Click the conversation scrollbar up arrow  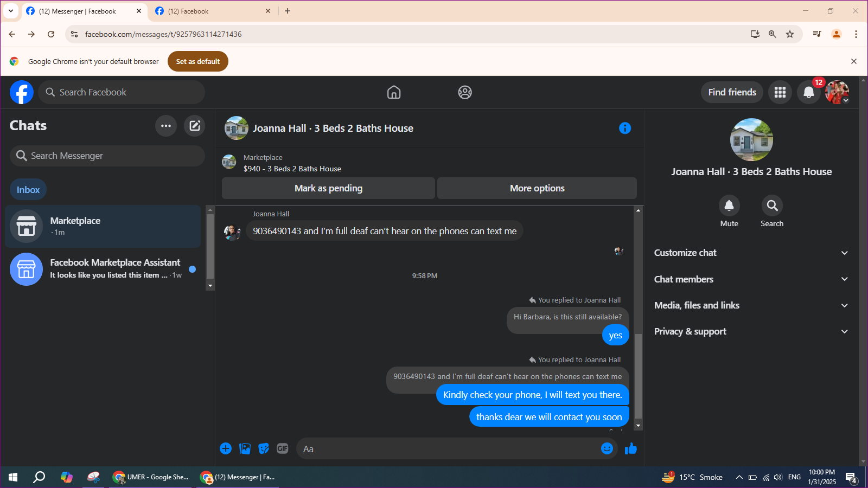[638, 210]
